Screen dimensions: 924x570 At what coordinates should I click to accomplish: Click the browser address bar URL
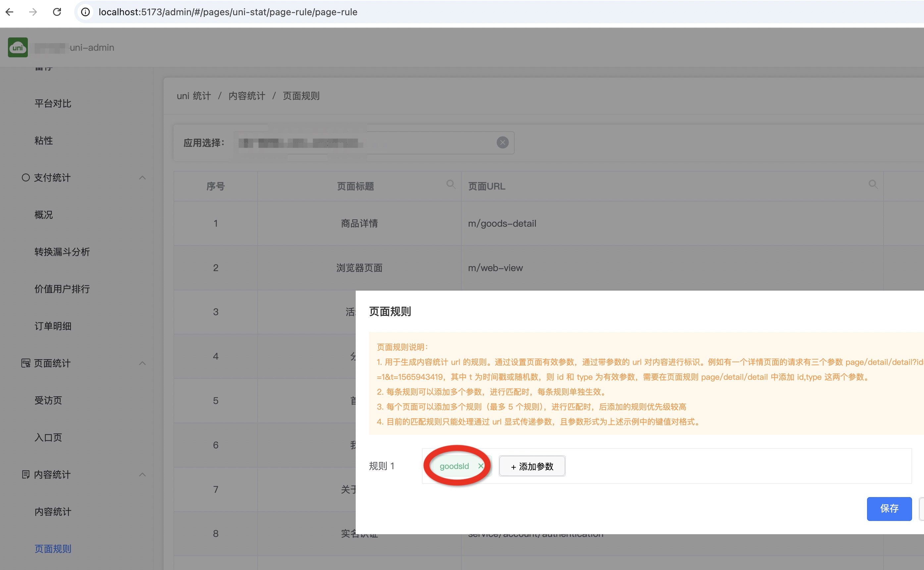(x=228, y=12)
